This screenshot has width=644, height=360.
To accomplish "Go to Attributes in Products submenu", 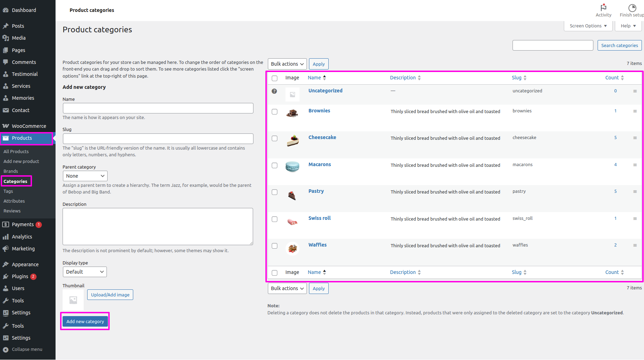I will click(x=14, y=201).
